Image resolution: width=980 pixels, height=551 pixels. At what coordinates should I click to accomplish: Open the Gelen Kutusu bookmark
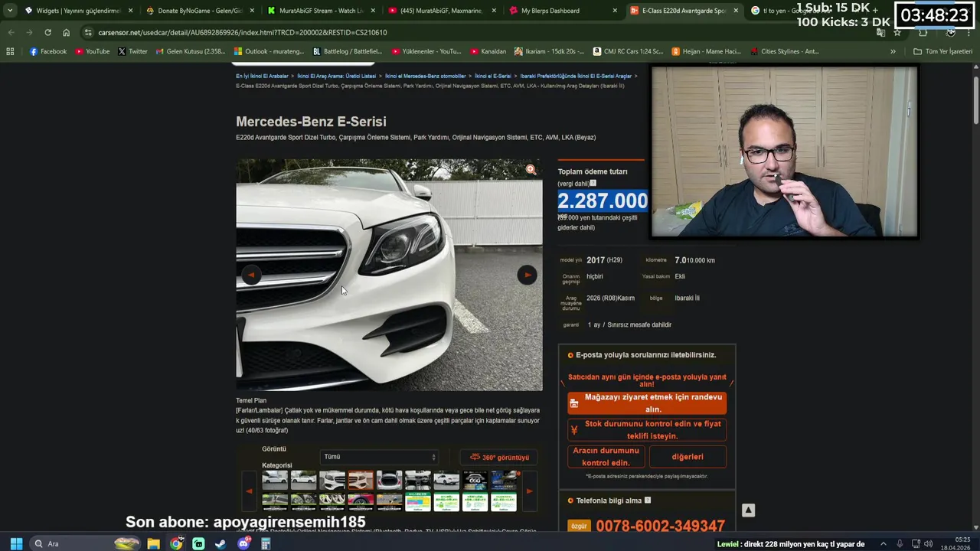pos(190,51)
